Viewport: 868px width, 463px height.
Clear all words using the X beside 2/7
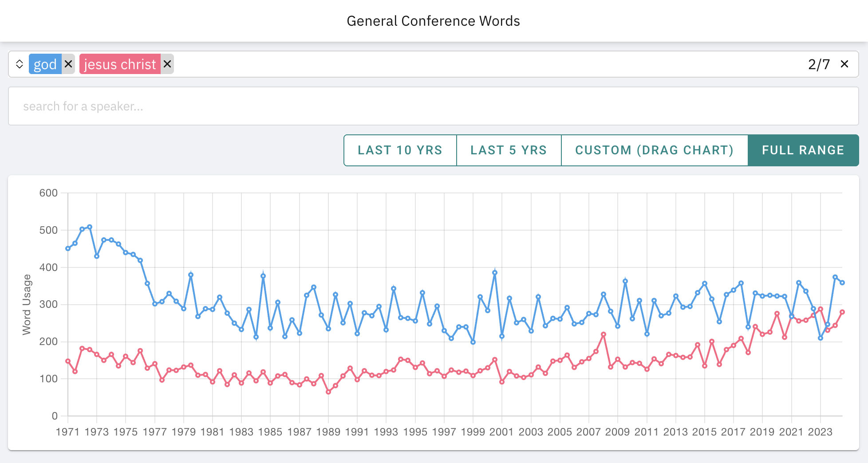[844, 64]
